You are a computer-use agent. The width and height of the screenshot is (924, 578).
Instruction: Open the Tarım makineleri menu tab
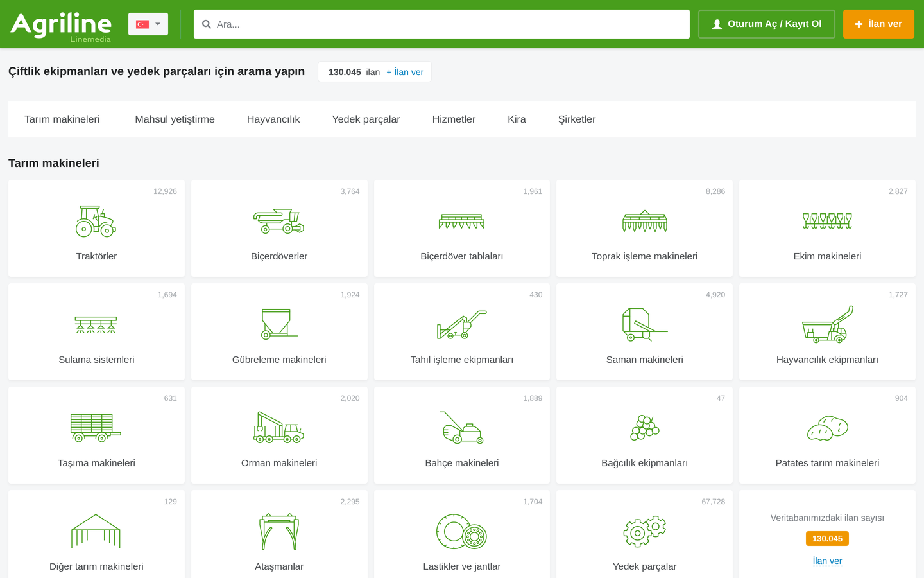coord(62,119)
